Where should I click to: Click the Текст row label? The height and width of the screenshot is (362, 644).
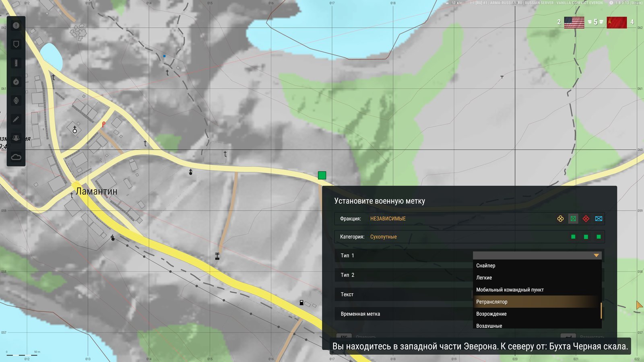pyautogui.click(x=347, y=294)
